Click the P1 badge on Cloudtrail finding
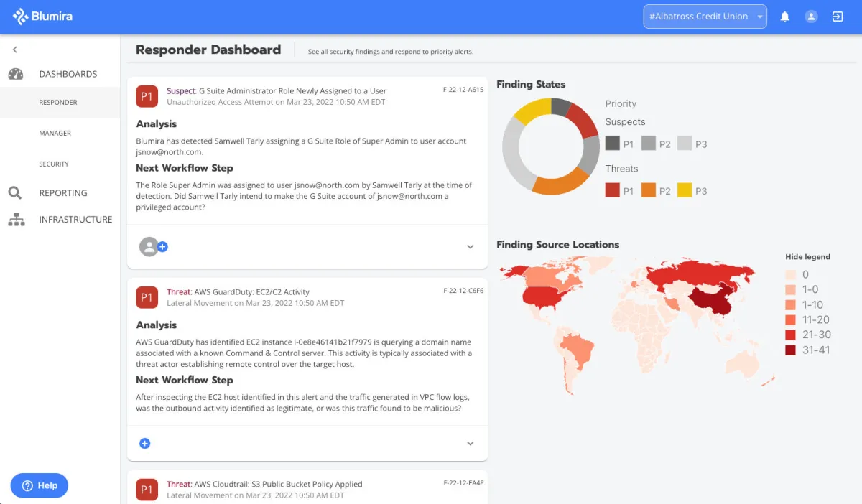 [147, 490]
